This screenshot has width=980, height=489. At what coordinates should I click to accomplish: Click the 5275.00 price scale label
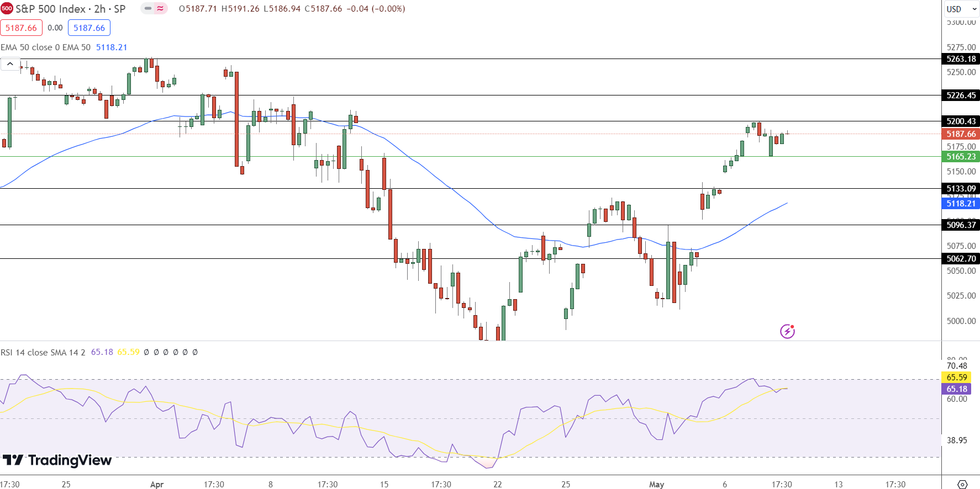tap(961, 47)
